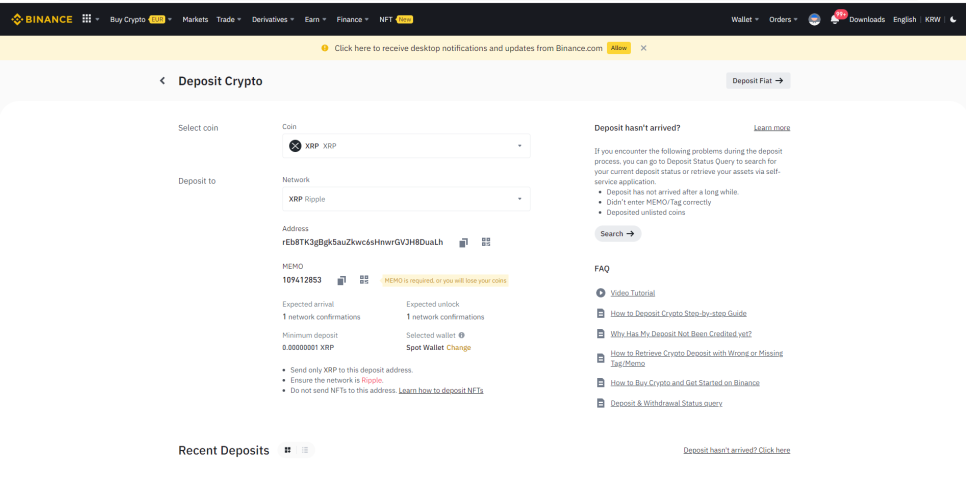Click the MEMO value 109412853
Viewport: 966px width, 478px height.
click(302, 280)
